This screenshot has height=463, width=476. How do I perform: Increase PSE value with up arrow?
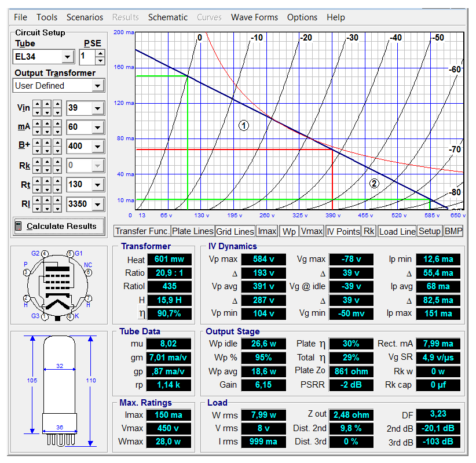pos(100,53)
